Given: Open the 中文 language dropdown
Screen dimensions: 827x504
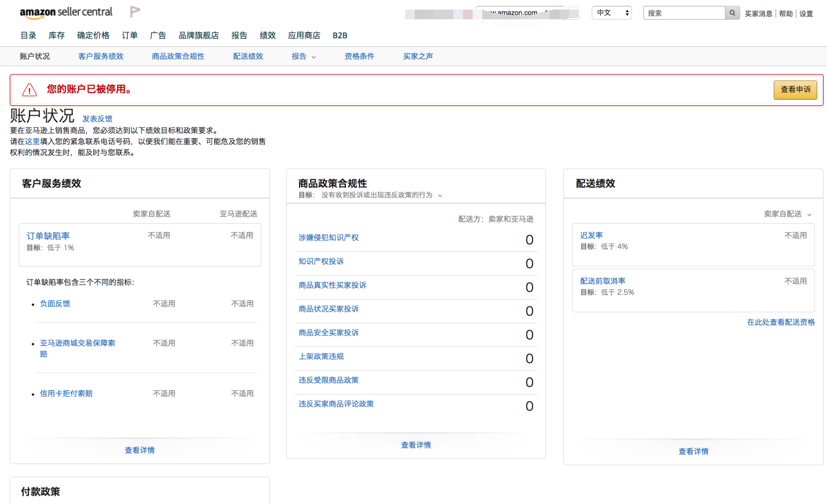Looking at the screenshot, I should tap(612, 13).
